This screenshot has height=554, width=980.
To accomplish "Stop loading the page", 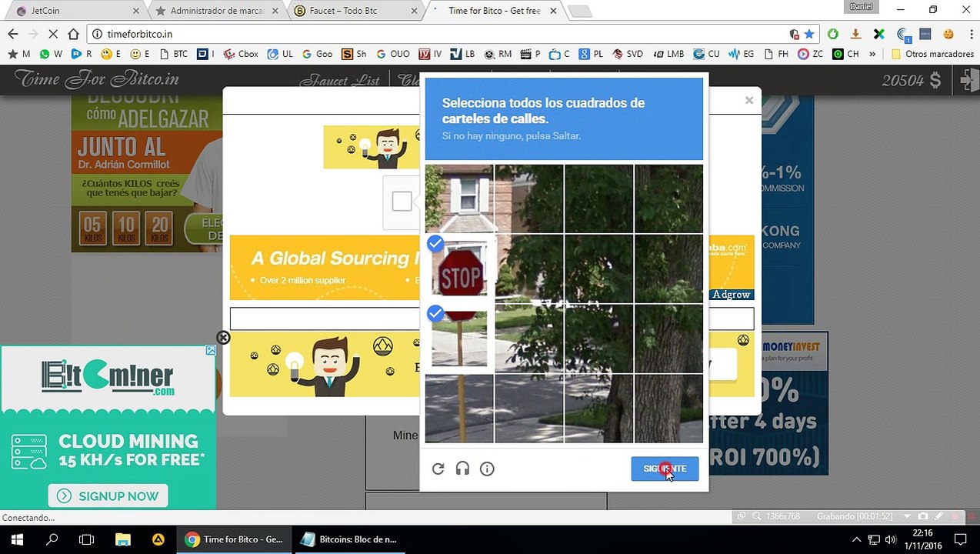I will (52, 34).
